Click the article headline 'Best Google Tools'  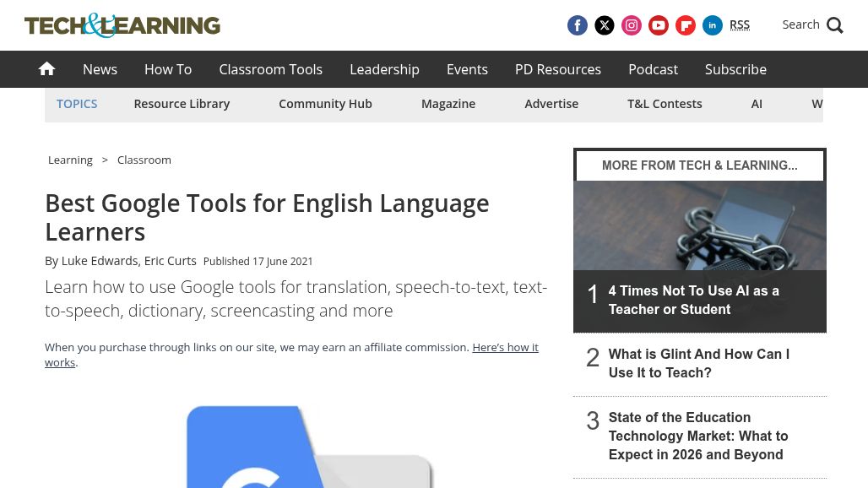(x=267, y=218)
